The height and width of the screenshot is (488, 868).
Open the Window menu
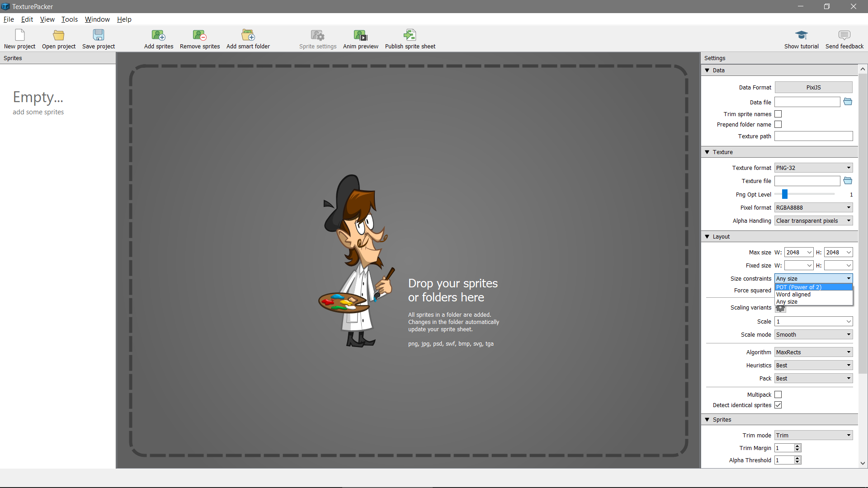click(97, 19)
